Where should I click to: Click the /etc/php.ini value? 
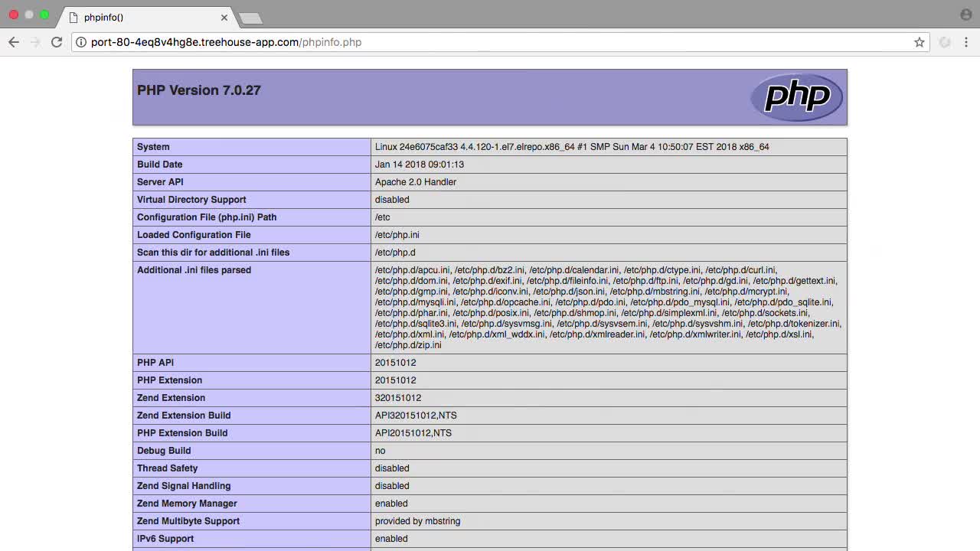[397, 235]
